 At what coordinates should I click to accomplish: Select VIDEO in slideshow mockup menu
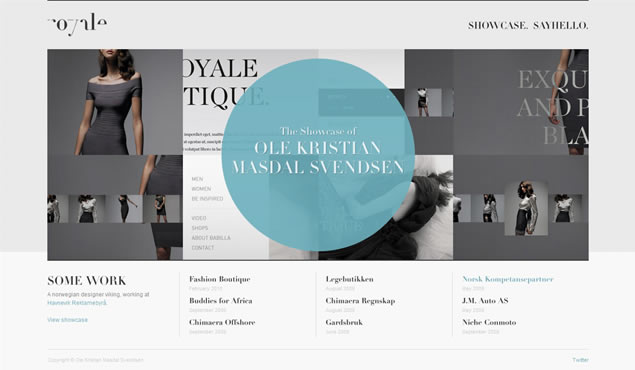[x=199, y=218]
